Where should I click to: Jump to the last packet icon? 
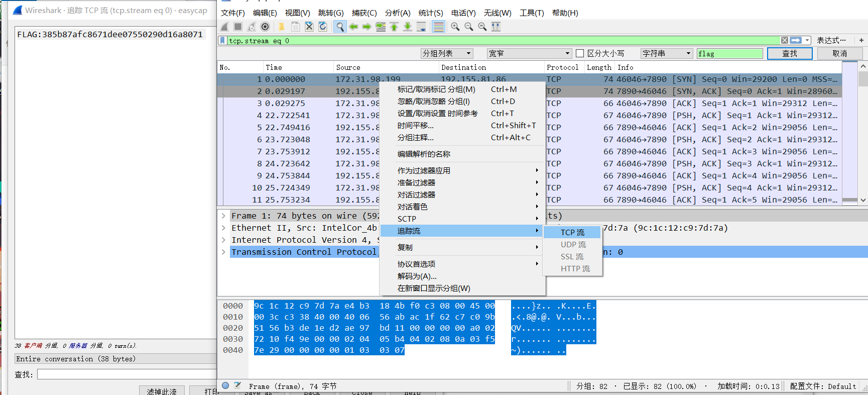(408, 27)
